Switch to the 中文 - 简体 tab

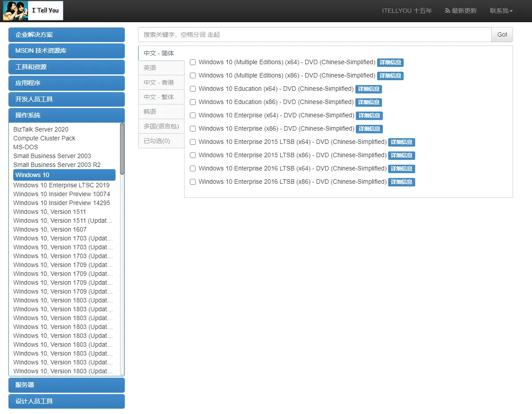pyautogui.click(x=161, y=53)
